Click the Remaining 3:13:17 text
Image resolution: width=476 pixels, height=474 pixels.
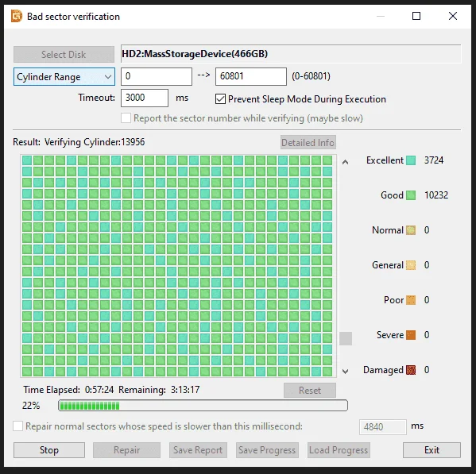159,390
